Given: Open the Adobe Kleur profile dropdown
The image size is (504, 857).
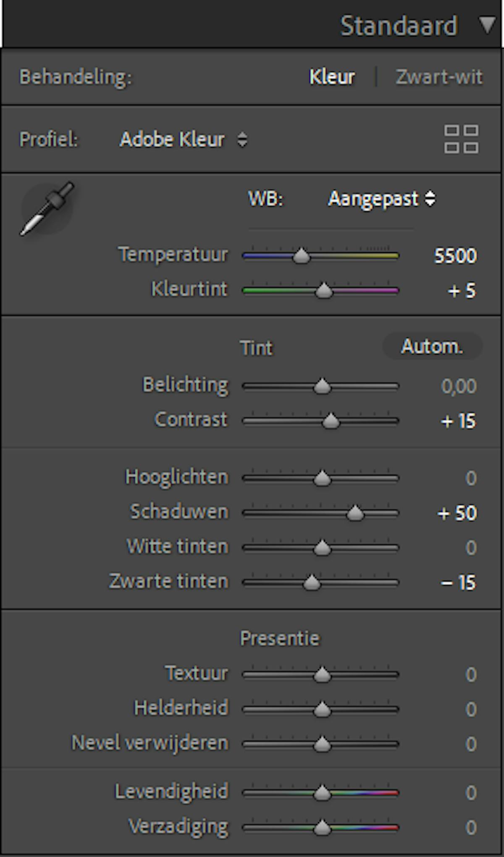Looking at the screenshot, I should coord(184,139).
